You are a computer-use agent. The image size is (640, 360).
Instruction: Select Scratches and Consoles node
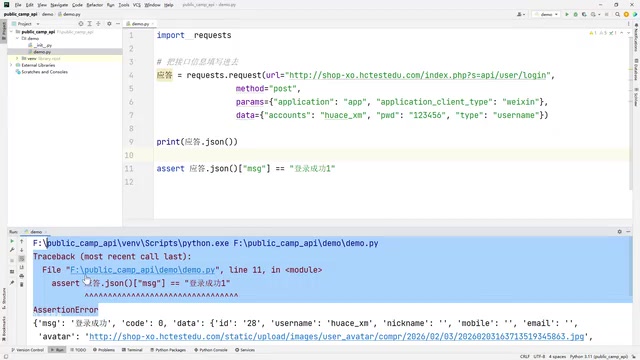(x=42, y=72)
